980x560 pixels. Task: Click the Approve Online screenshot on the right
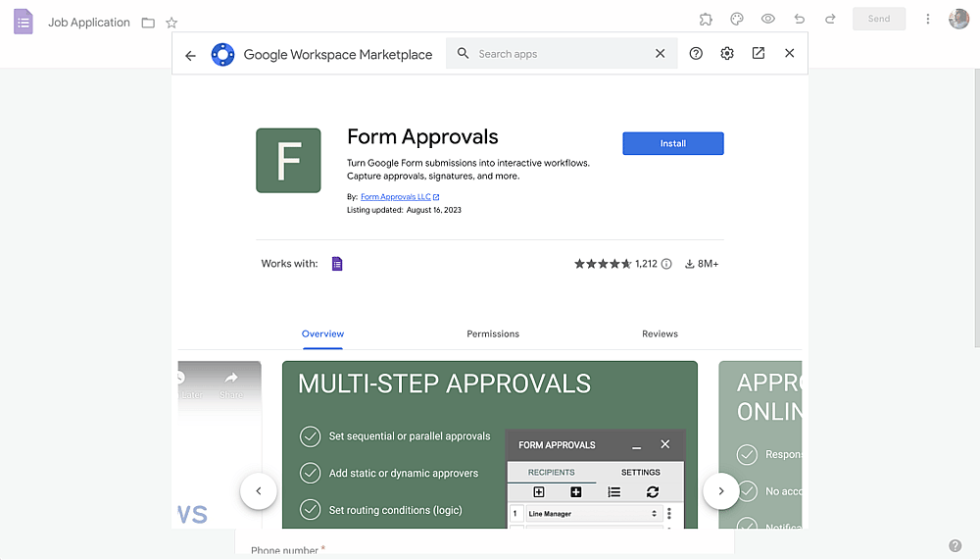[760, 444]
